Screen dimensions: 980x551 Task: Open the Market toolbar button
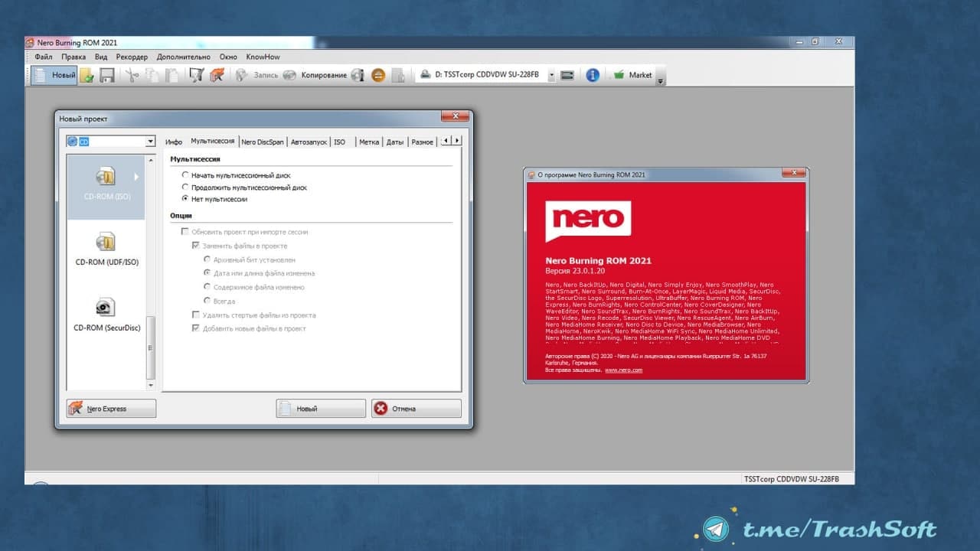click(x=632, y=75)
